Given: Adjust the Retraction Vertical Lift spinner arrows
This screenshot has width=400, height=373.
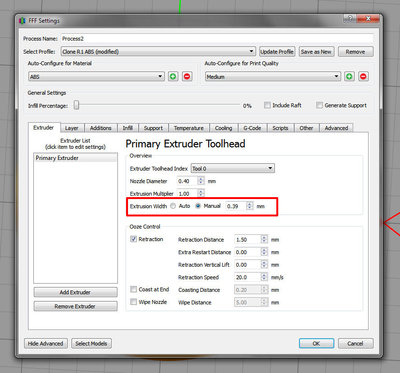Looking at the screenshot, I should [x=264, y=265].
